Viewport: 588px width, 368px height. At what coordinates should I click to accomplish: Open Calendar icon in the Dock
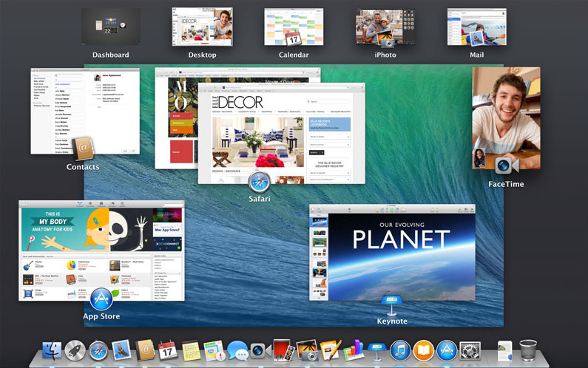click(168, 350)
